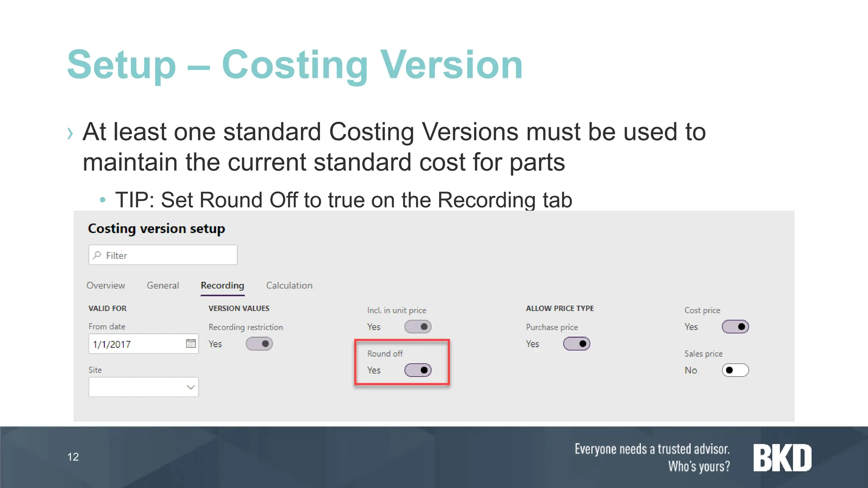The height and width of the screenshot is (488, 868).
Task: Click the ALLOW PRICE TYPE section label
Action: tap(560, 308)
